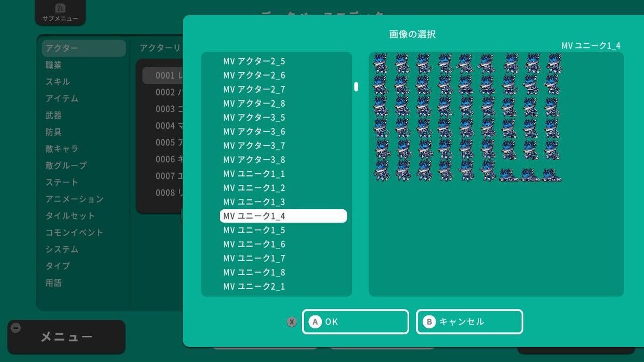This screenshot has width=644, height=362.
Task: Select MV ユニーク1_3 in image list
Action: (283, 202)
